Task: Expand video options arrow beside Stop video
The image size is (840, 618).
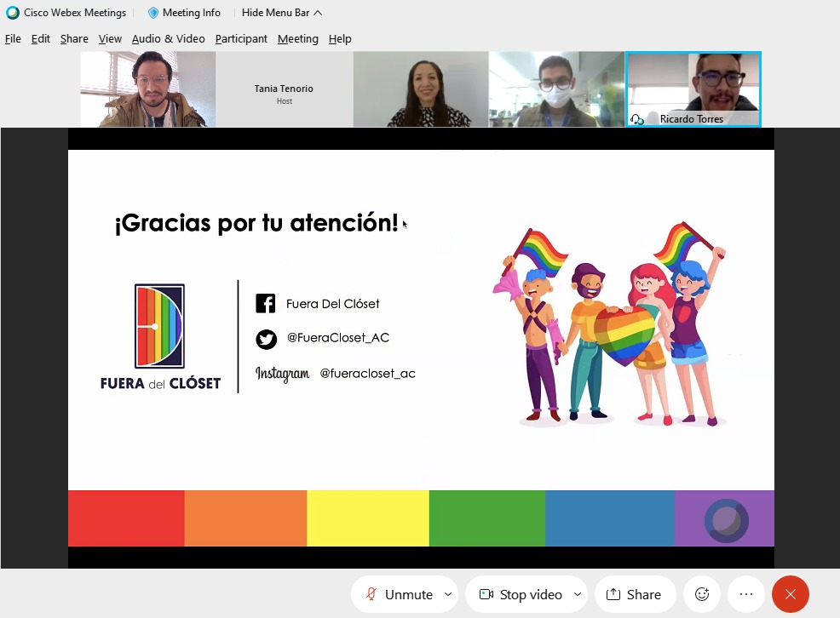Action: pos(578,594)
